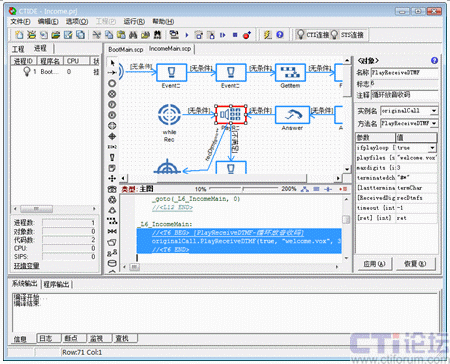This screenshot has width=450, height=364.
Task: Open the originalCall instance name dropdown
Action: click(434, 111)
